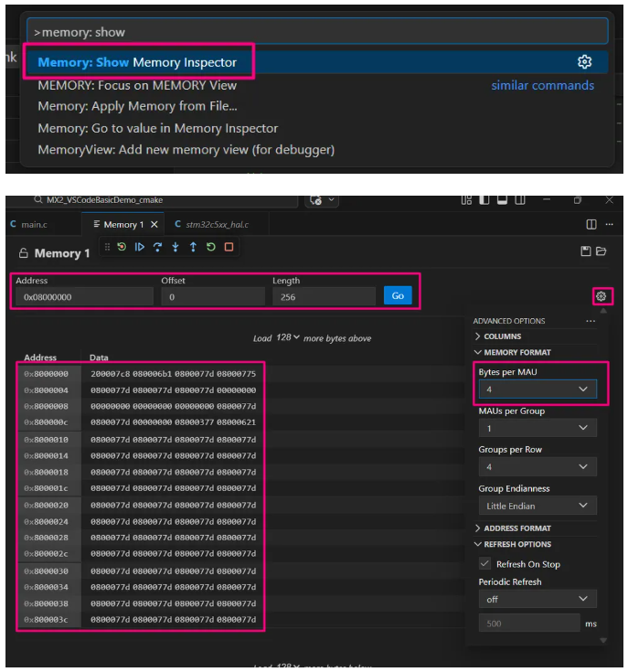Close the Memory 1 tab
The width and height of the screenshot is (628, 672).
154,224
